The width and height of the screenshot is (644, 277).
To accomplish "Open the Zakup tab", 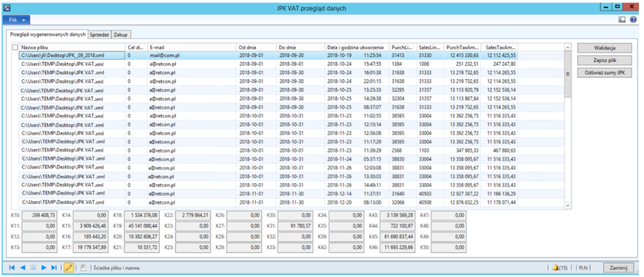I will (x=121, y=35).
